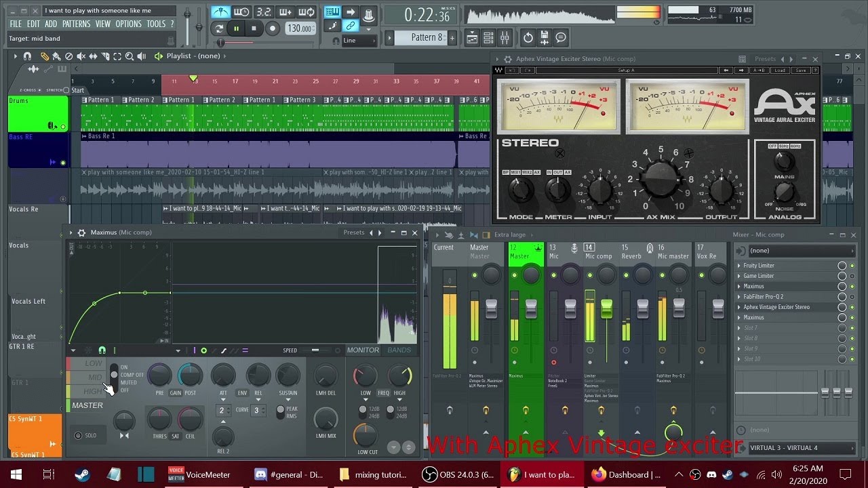Select the playlist pencil draw tool
The width and height of the screenshot is (868, 488).
click(x=45, y=56)
